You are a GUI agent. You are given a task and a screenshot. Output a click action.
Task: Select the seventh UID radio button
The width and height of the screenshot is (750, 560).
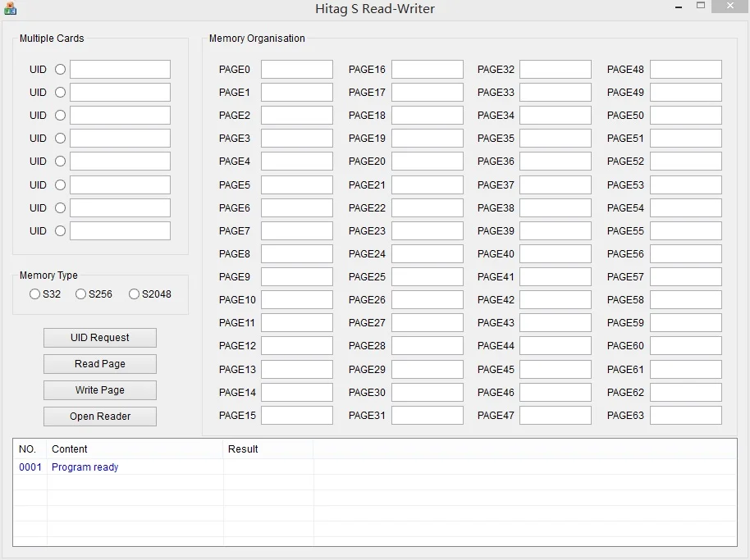pyautogui.click(x=60, y=208)
